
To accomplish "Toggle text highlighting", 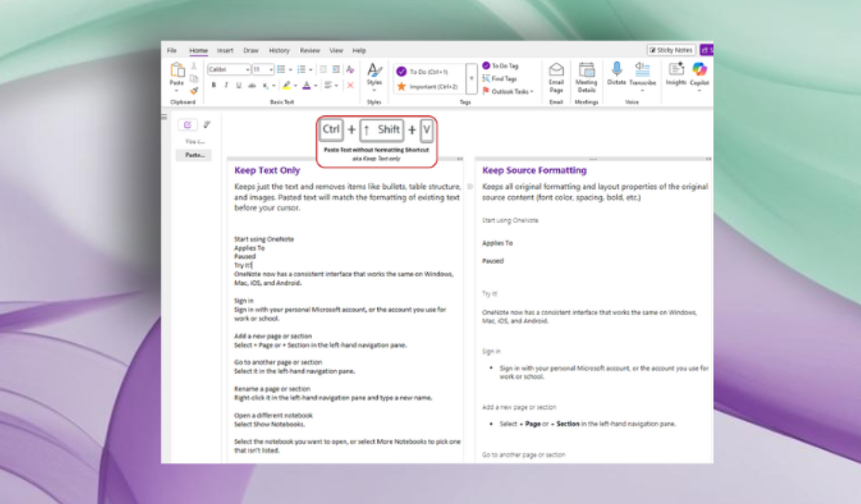I will tap(286, 85).
